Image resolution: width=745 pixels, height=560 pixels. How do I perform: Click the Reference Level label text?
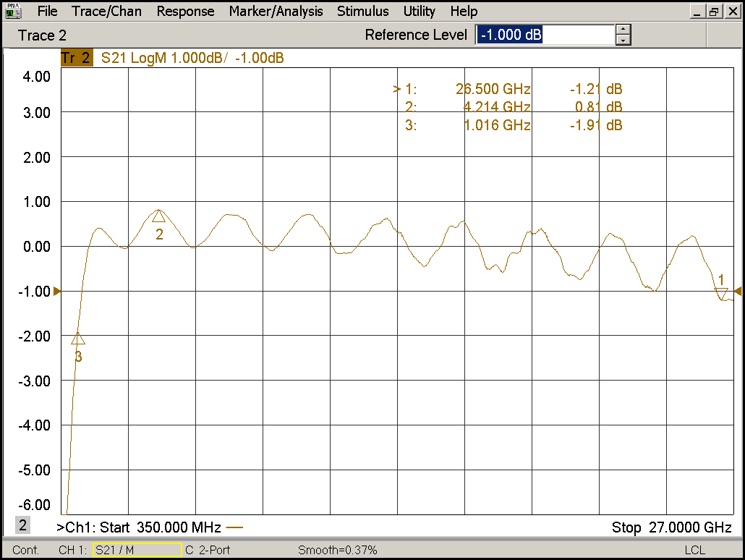pos(416,35)
